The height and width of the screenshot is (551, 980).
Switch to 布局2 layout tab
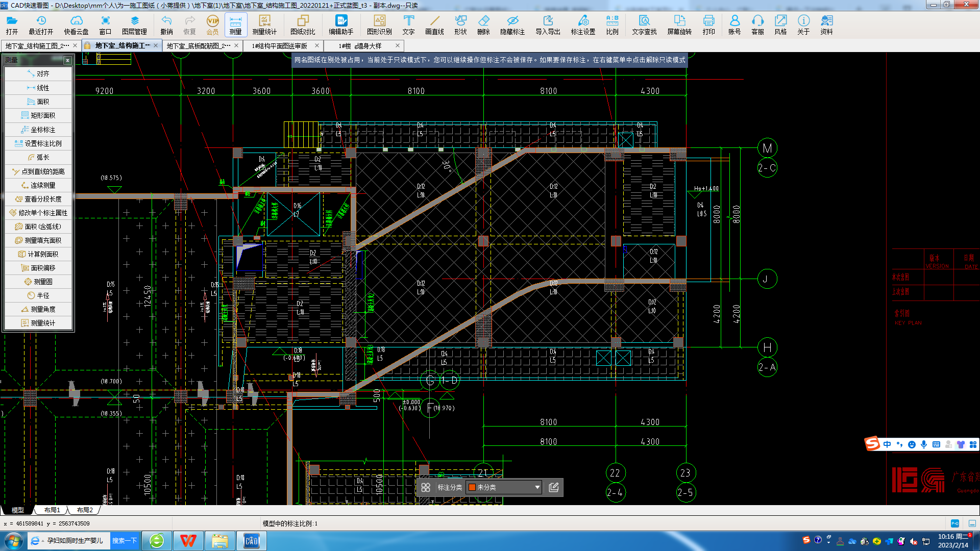coord(85,510)
